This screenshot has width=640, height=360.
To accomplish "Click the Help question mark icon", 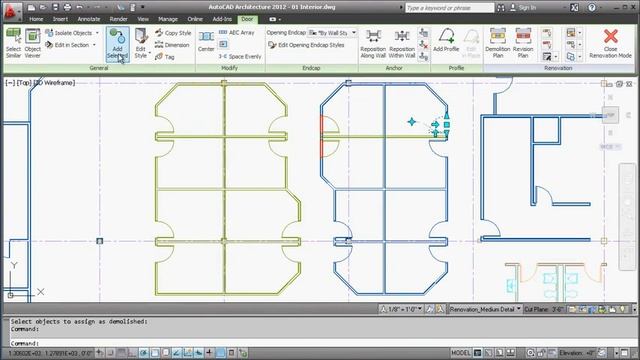I will 591,7.
